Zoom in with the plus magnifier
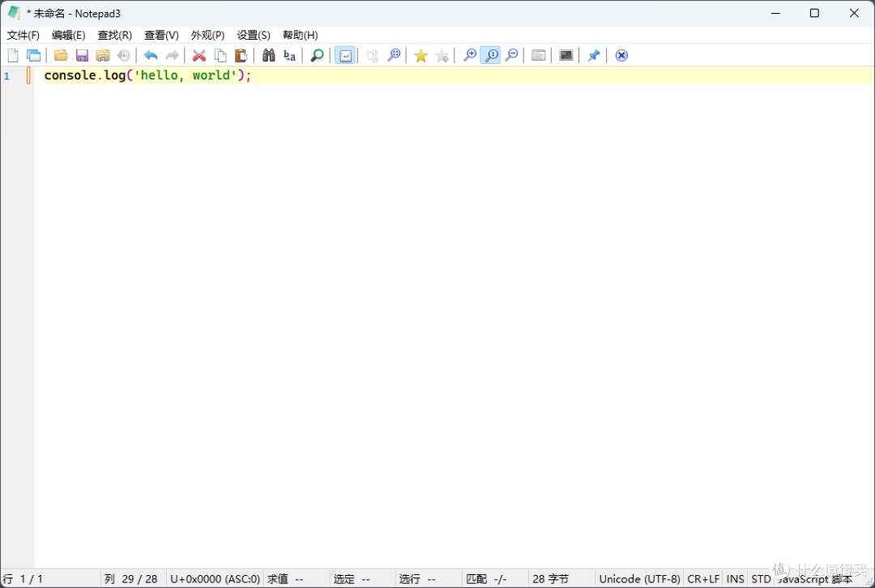Image resolution: width=875 pixels, height=588 pixels. 470,55
